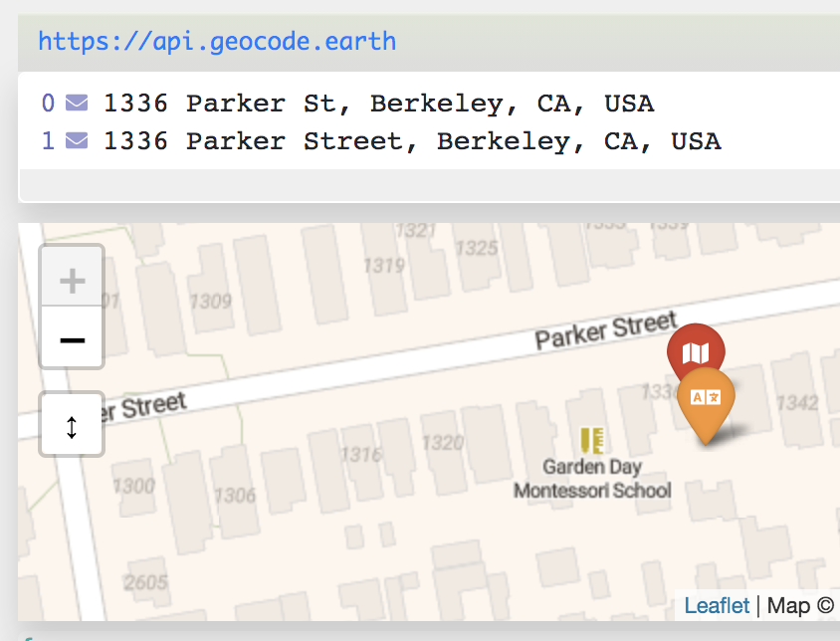This screenshot has height=641, width=840.
Task: Open the api.geocode.earth link
Action: click(215, 42)
